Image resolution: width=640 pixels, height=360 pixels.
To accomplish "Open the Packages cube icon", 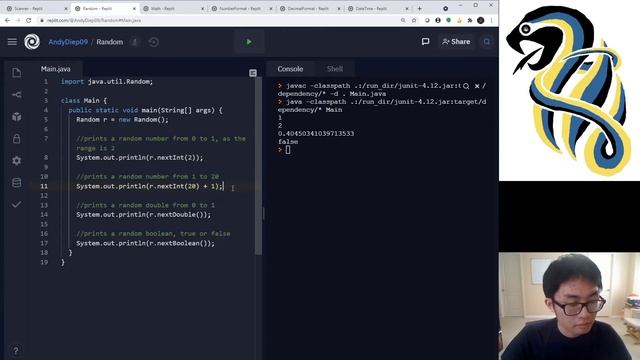I will point(16,117).
